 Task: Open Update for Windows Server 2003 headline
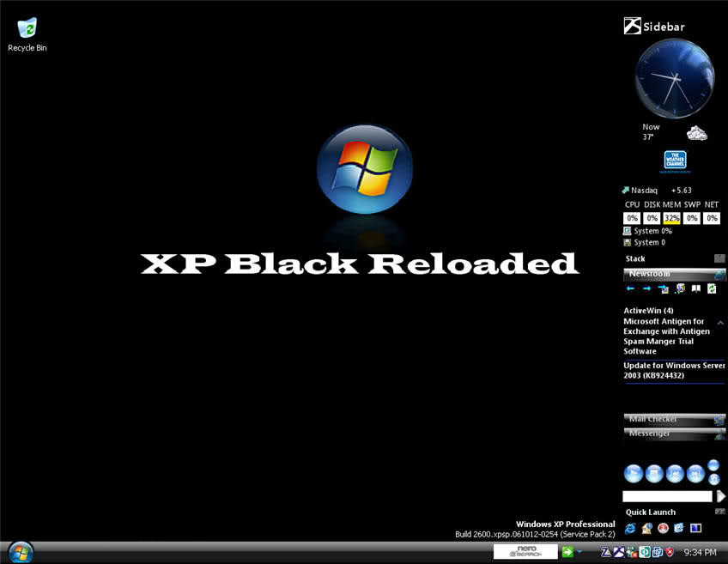(x=674, y=371)
